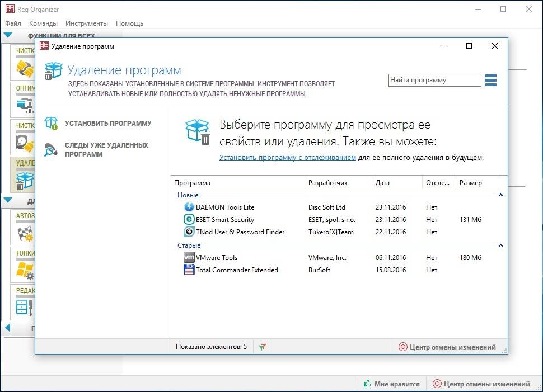Viewport: 543px width, 392px height.
Task: Click the TNod User & Password Finder icon
Action: 189,232
